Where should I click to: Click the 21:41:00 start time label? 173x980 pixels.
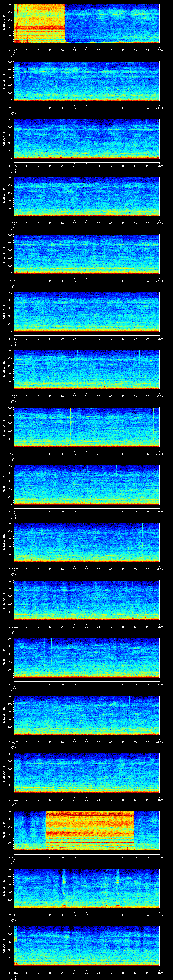coord(13,742)
